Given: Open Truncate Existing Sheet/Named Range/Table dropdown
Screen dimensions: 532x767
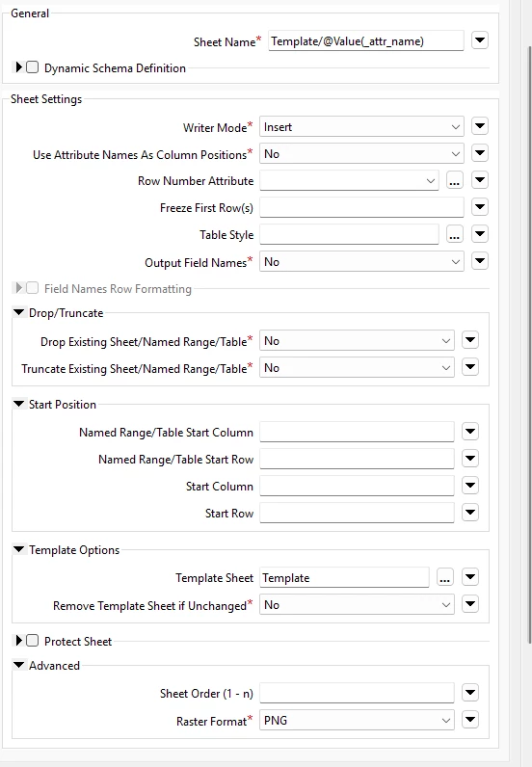Looking at the screenshot, I should tap(357, 368).
